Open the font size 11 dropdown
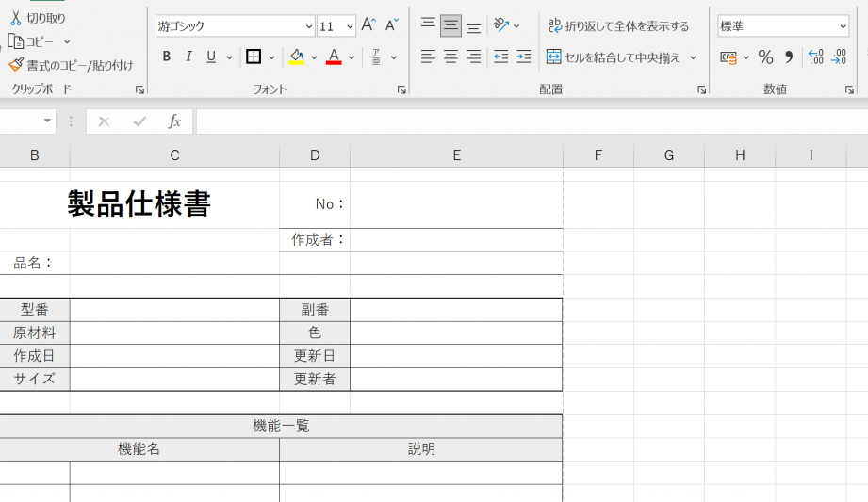The width and height of the screenshot is (868, 502). click(350, 26)
